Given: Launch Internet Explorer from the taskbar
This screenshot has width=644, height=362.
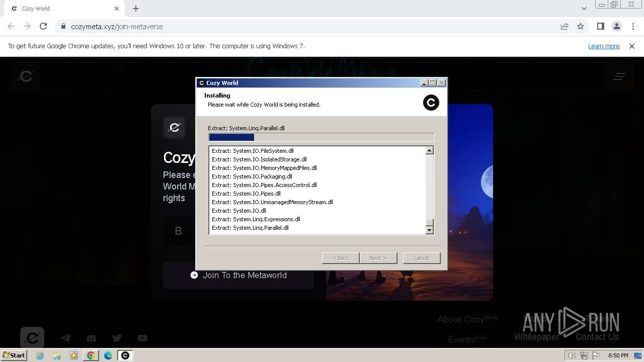Looking at the screenshot, I should 40,355.
